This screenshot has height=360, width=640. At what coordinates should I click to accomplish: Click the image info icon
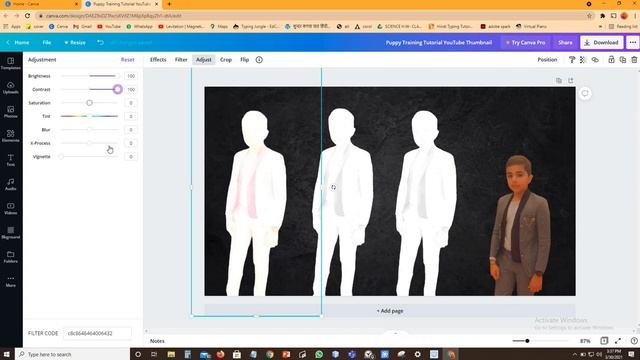click(x=259, y=60)
